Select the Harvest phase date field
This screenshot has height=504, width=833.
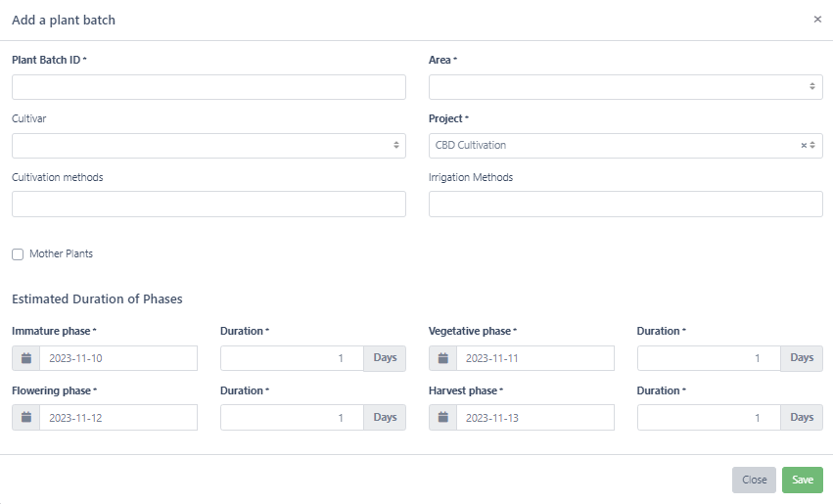tap(534, 418)
